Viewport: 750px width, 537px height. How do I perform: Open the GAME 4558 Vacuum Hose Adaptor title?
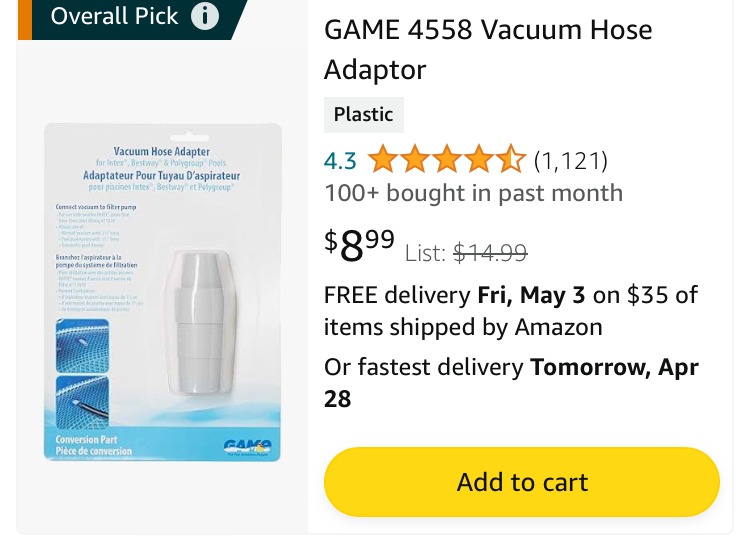488,49
